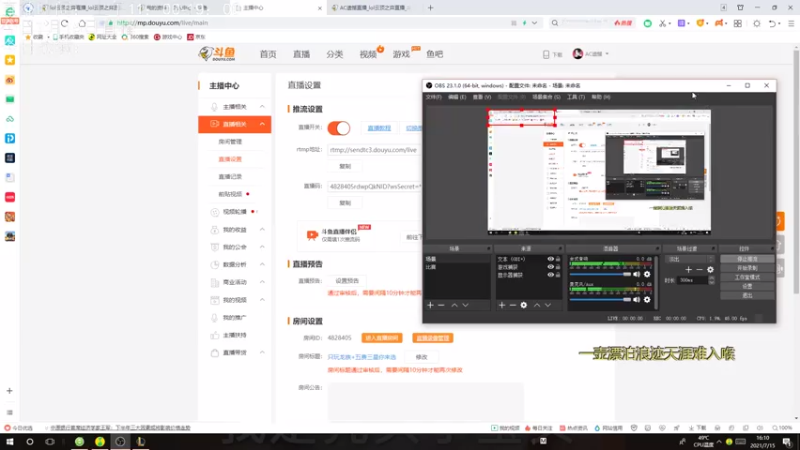Open OBS scene transition type dropdown
Viewport: 800px width, 450px height.
(x=691, y=259)
